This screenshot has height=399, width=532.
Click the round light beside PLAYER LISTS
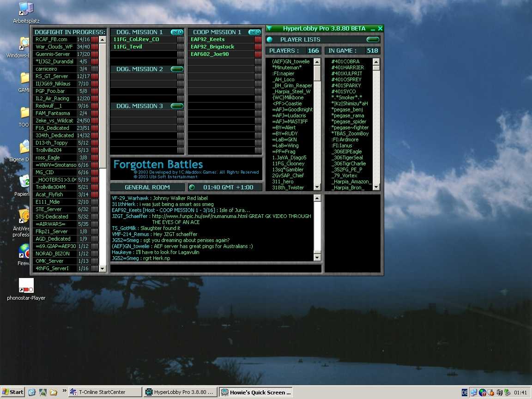[270, 40]
